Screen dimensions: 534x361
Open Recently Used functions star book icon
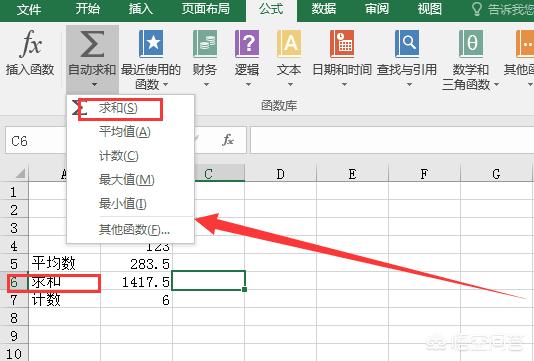click(151, 43)
